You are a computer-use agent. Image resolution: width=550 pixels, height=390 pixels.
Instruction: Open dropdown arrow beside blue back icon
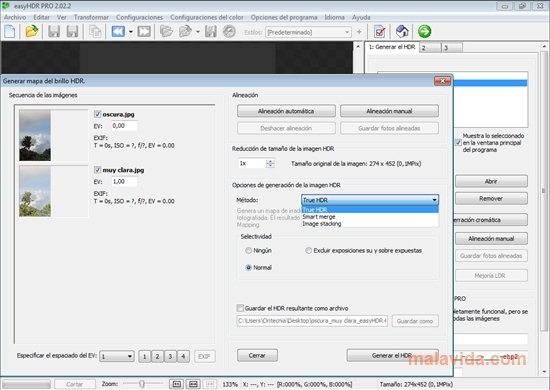[x=131, y=32]
